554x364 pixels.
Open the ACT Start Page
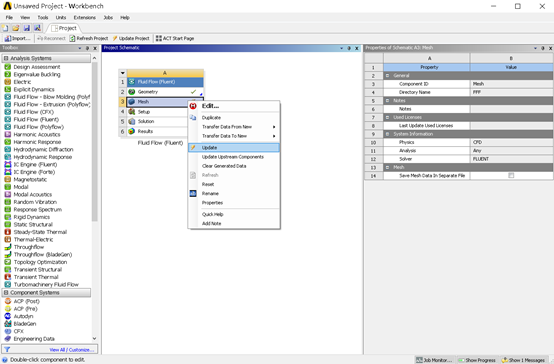(x=175, y=38)
